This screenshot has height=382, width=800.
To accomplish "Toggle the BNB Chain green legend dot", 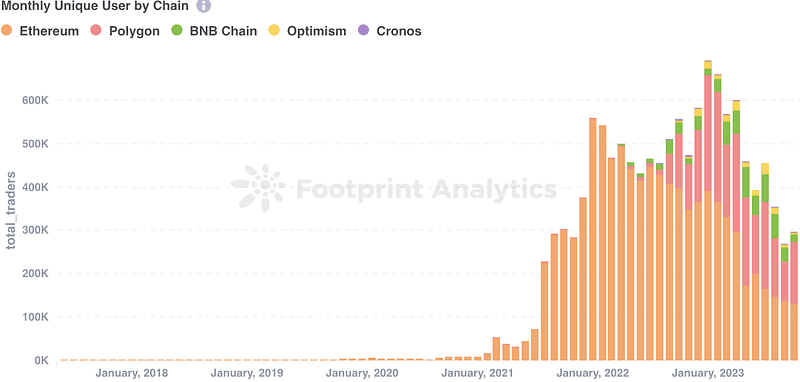I will point(177,30).
